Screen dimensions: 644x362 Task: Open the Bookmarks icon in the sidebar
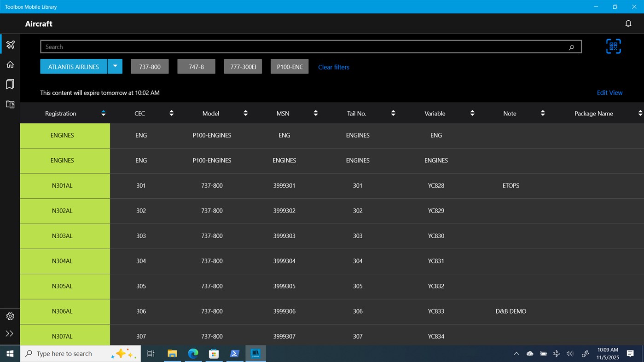(x=10, y=84)
